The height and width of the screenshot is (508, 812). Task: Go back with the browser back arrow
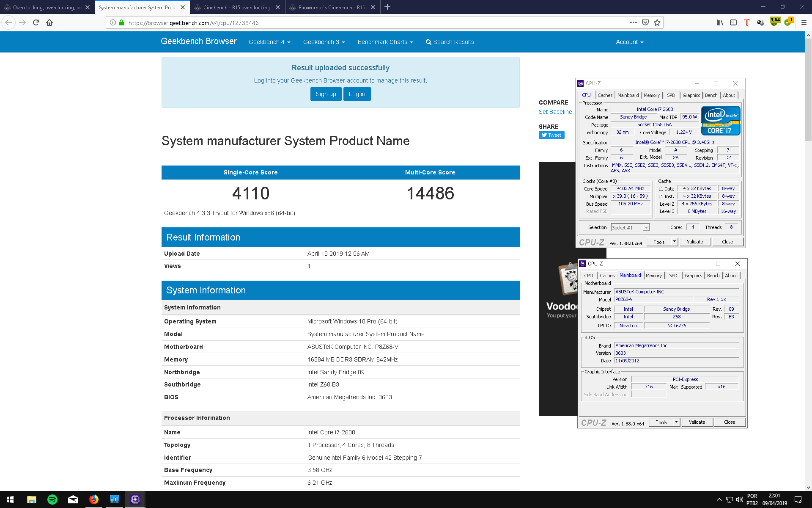click(x=9, y=22)
